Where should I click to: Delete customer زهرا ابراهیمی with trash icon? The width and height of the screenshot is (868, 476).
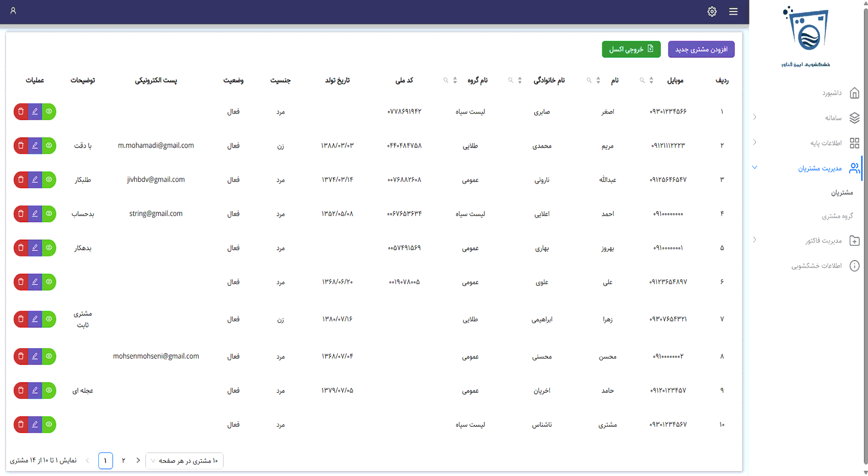21,319
